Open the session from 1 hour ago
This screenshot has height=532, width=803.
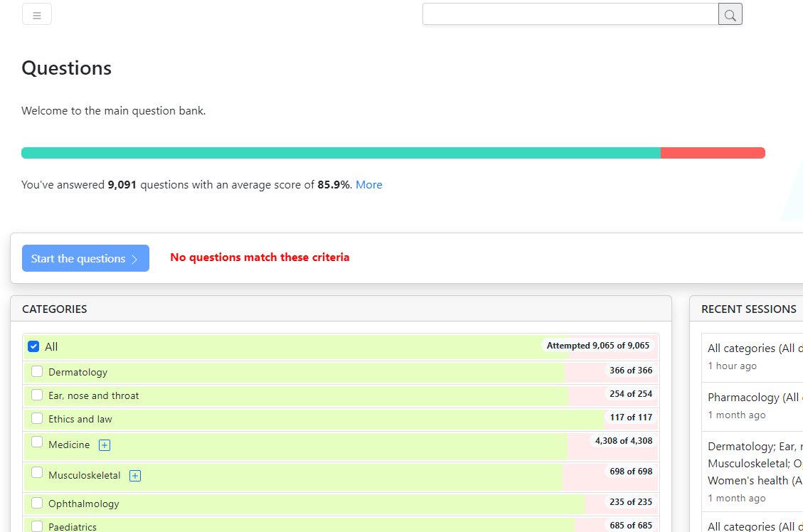754,348
